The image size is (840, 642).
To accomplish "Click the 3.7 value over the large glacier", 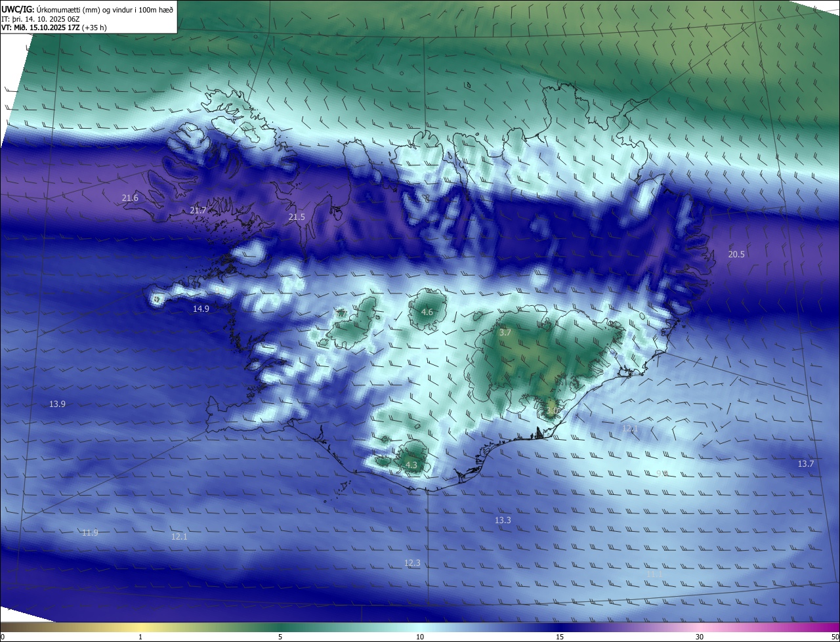I will (x=505, y=333).
